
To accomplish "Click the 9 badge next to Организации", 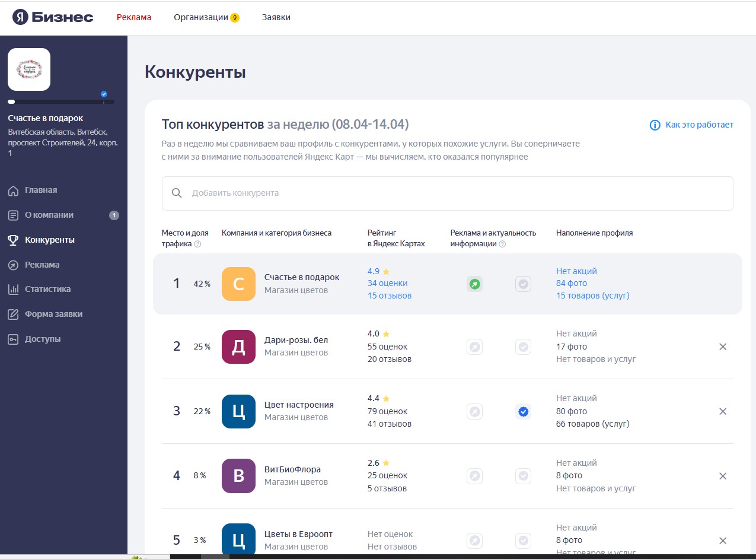I will (x=235, y=18).
